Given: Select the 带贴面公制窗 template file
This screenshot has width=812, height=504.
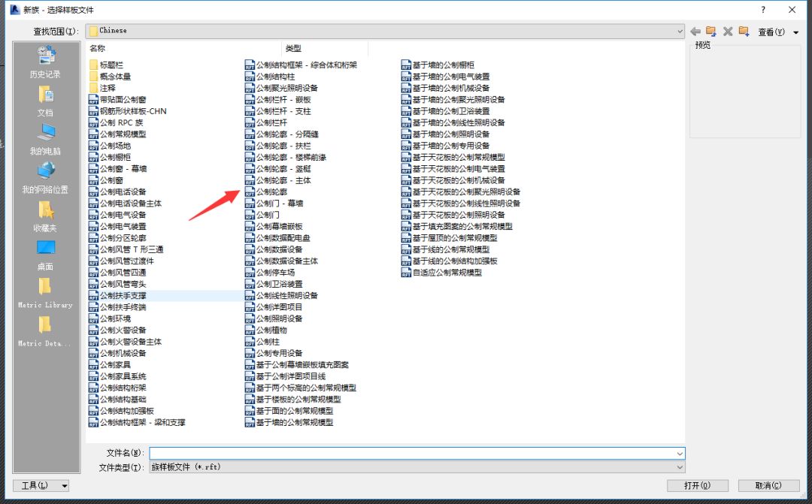Looking at the screenshot, I should (117, 99).
